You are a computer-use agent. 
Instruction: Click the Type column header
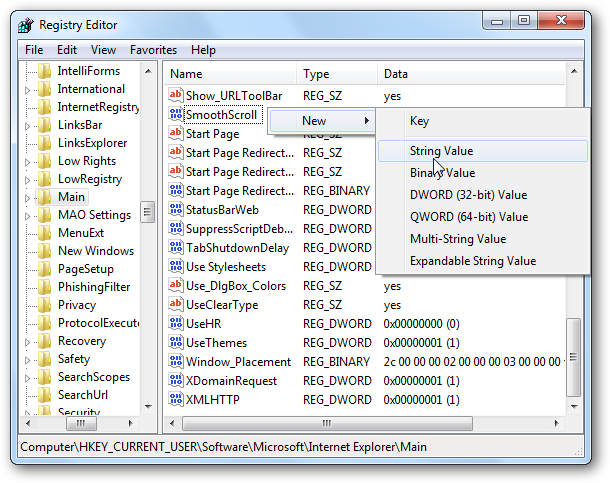[336, 74]
